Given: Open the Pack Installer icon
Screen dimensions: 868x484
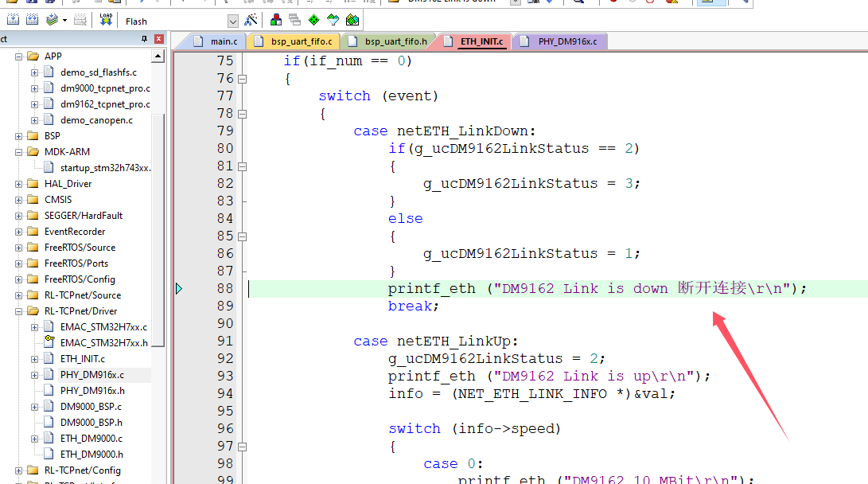Looking at the screenshot, I should click(x=352, y=21).
